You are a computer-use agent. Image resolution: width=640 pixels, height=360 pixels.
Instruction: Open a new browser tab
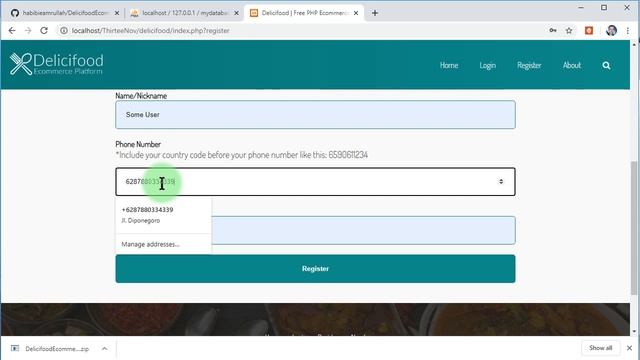[375, 13]
